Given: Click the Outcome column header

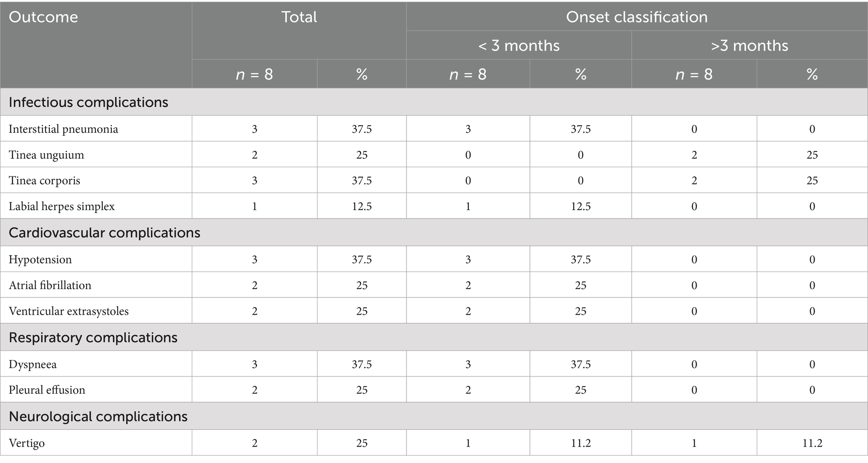Looking at the screenshot, I should pyautogui.click(x=43, y=17).
